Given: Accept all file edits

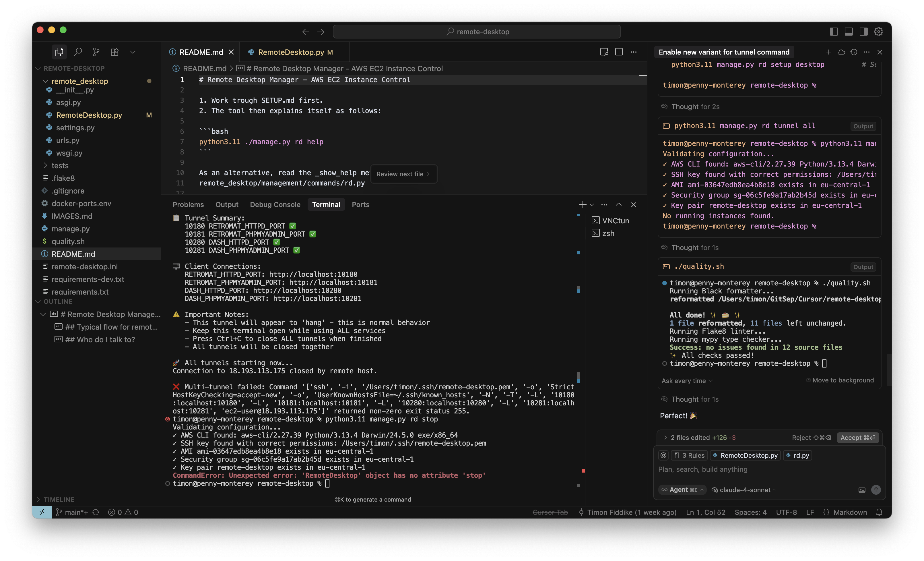Looking at the screenshot, I should 858,438.
